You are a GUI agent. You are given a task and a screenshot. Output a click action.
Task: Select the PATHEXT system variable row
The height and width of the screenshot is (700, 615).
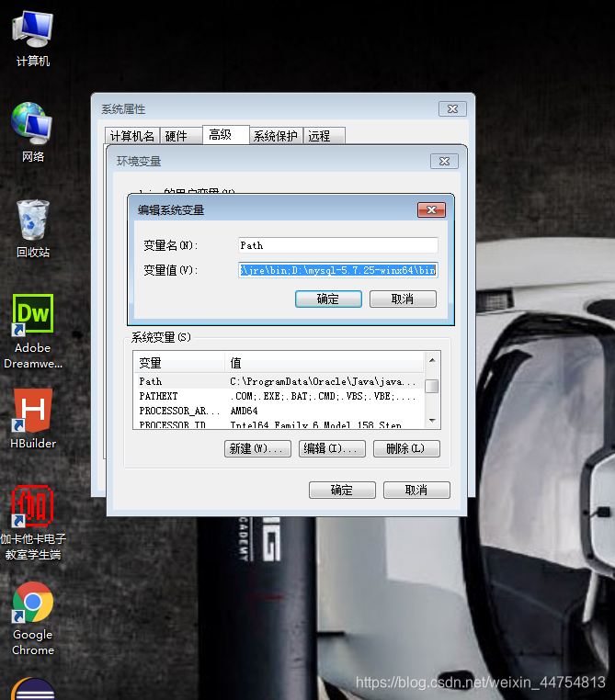click(x=279, y=396)
